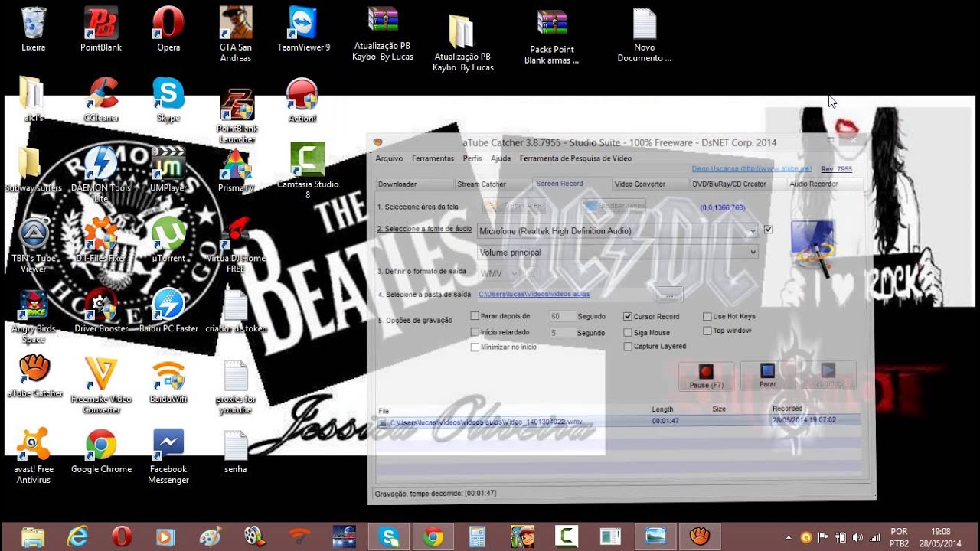
Task: Uncheck the Cursor Record option
Action: [x=628, y=316]
